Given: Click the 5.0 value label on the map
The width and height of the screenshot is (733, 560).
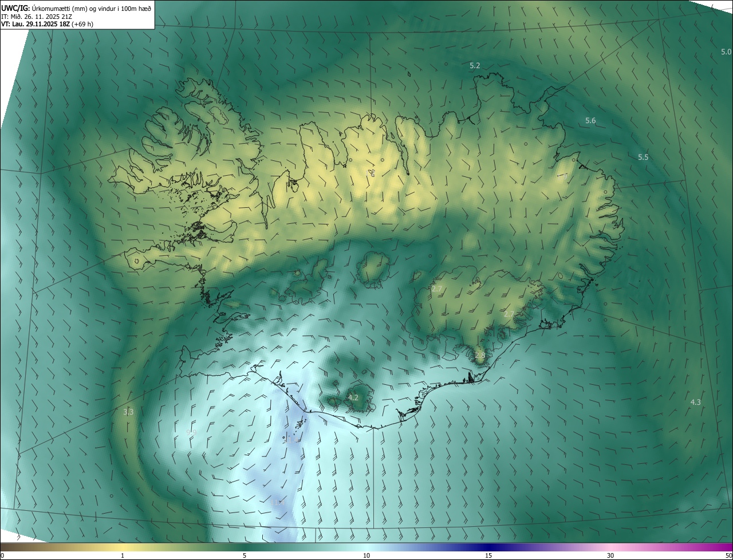Looking at the screenshot, I should click(x=726, y=52).
